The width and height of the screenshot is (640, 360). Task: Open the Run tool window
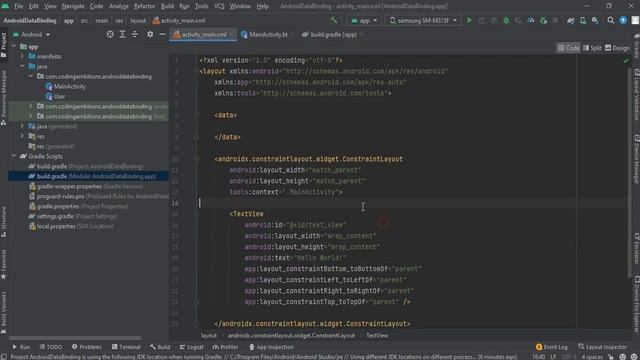21,347
